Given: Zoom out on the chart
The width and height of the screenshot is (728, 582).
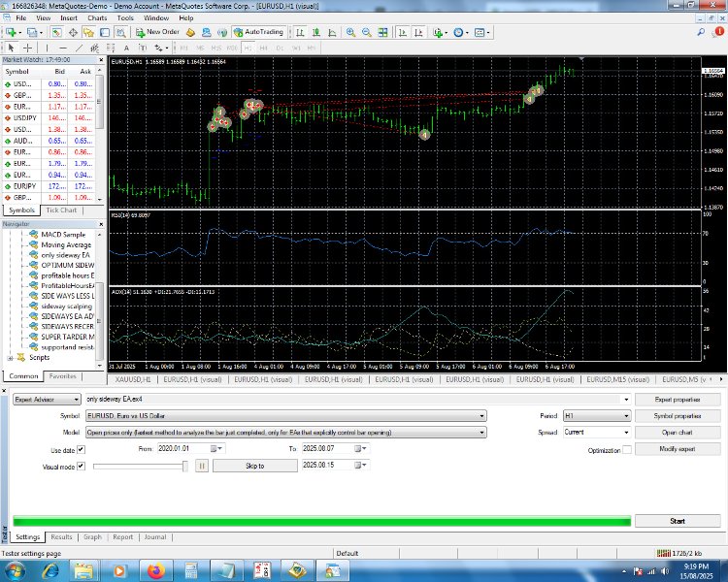Looking at the screenshot, I should tap(366, 32).
